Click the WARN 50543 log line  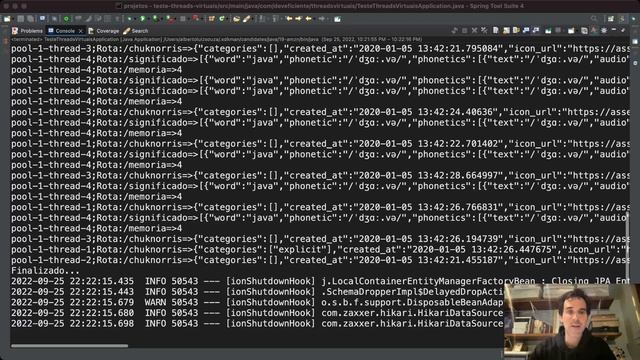(257, 302)
